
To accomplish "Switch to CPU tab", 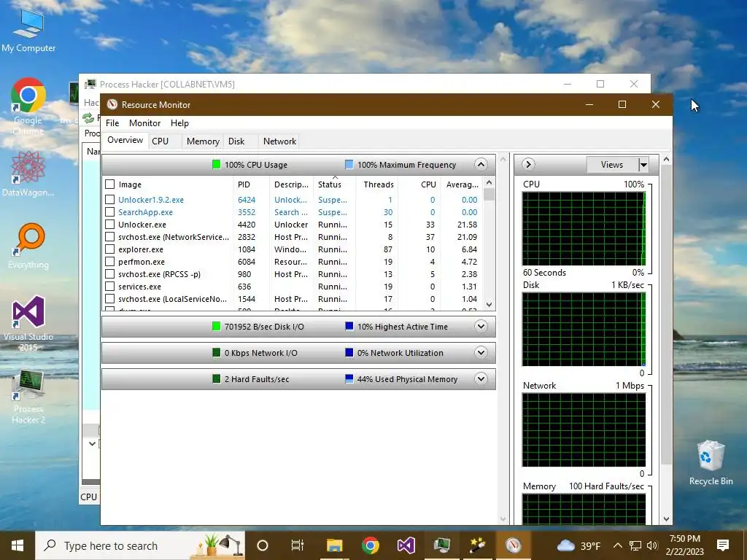I will pyautogui.click(x=160, y=141).
